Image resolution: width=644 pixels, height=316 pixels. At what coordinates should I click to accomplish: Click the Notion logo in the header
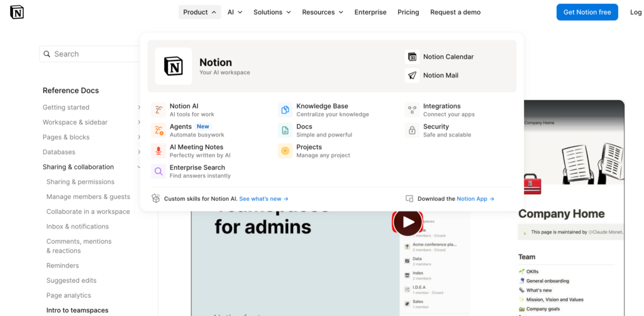tap(17, 12)
